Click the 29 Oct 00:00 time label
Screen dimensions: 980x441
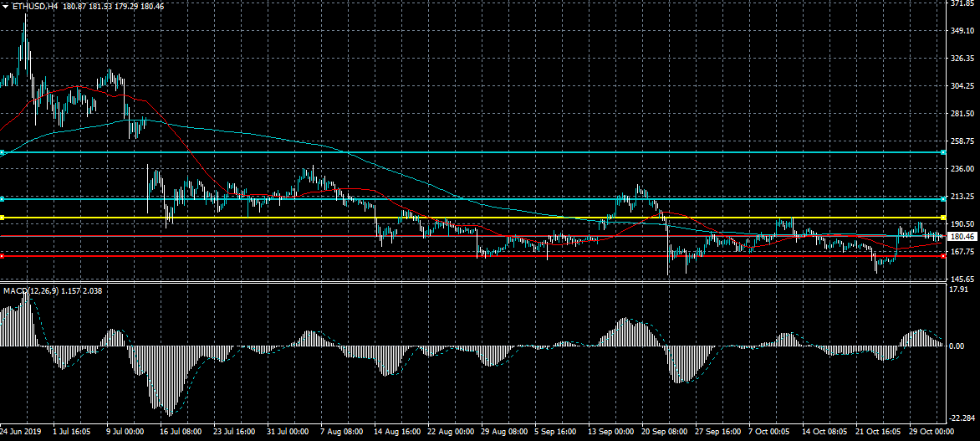tap(932, 433)
